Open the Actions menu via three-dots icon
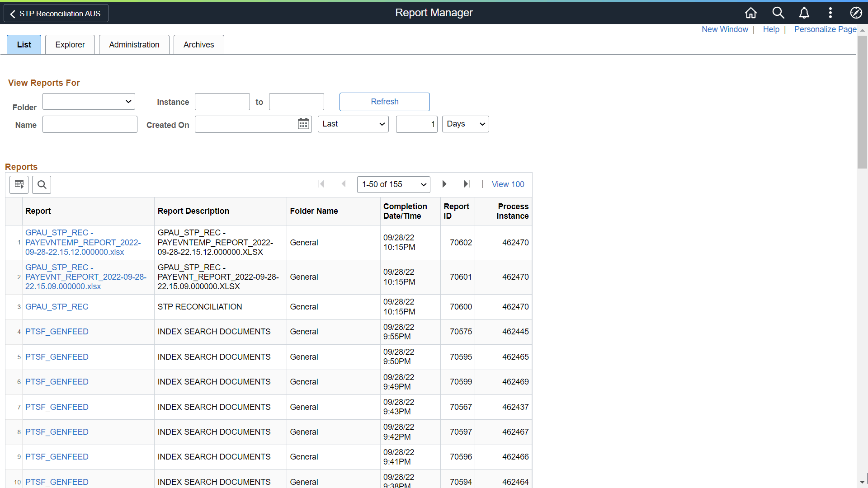Screen dimensions: 868x488 coord(830,13)
